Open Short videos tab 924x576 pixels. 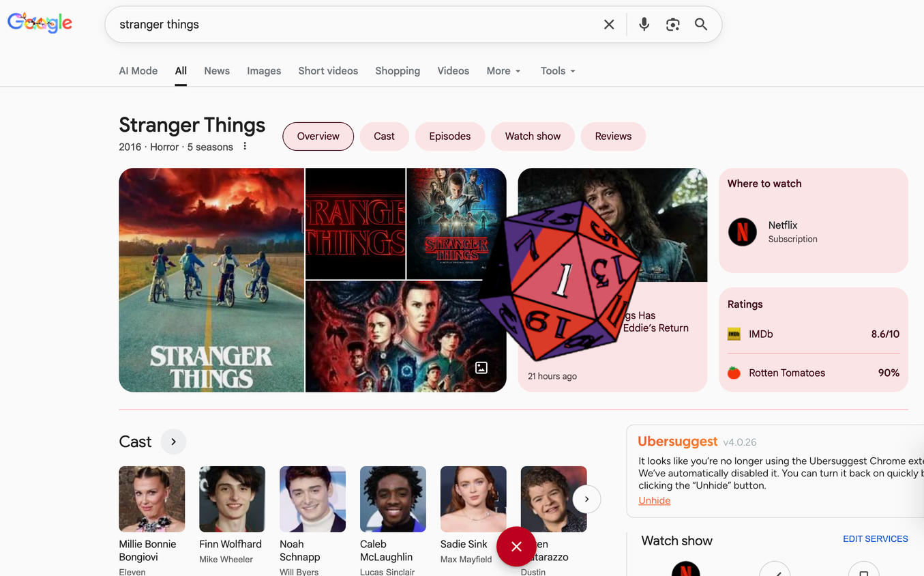tap(328, 71)
